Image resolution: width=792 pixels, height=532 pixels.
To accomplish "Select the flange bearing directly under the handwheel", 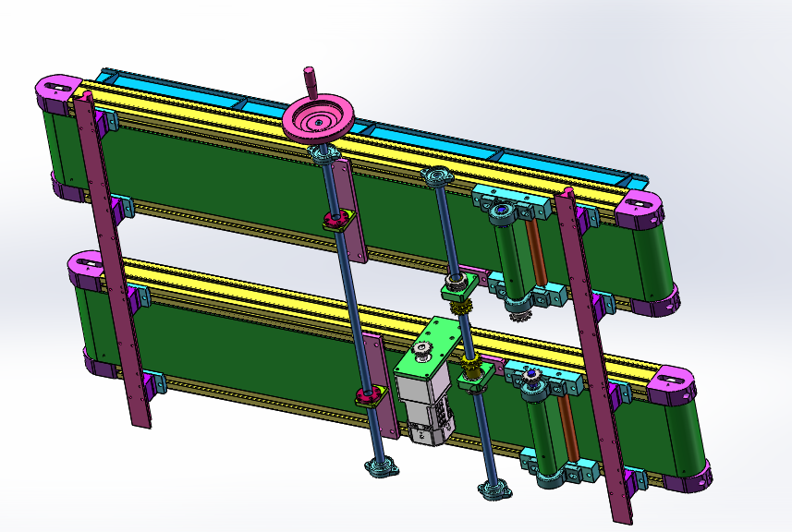I will (x=323, y=153).
